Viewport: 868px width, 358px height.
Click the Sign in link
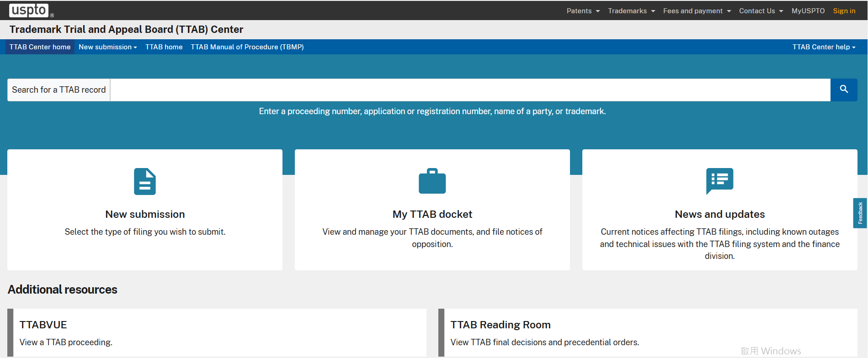point(844,11)
